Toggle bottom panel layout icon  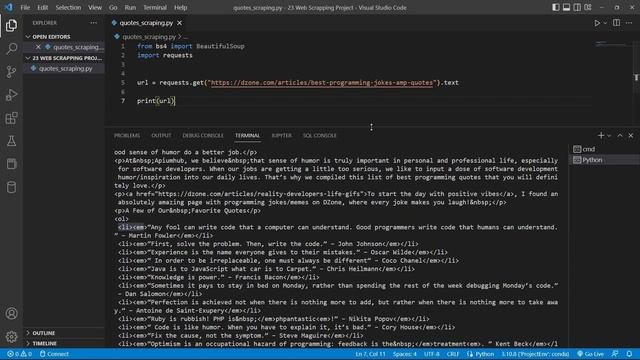click(x=567, y=7)
